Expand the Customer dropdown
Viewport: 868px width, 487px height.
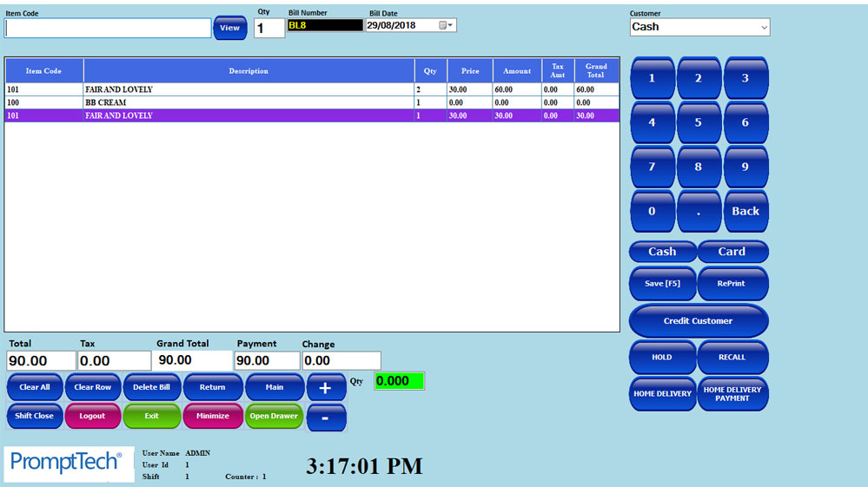(x=764, y=28)
